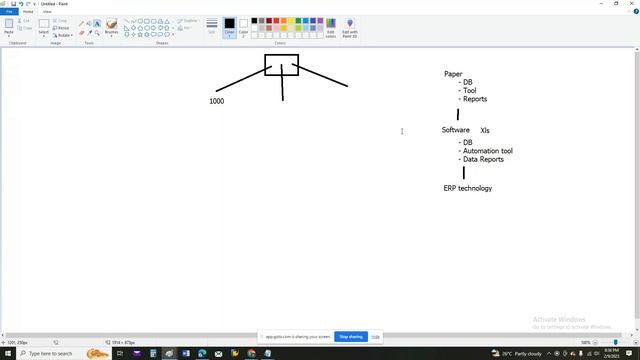This screenshot has width=640, height=360.
Task: Redo the last action
Action: (28, 4)
